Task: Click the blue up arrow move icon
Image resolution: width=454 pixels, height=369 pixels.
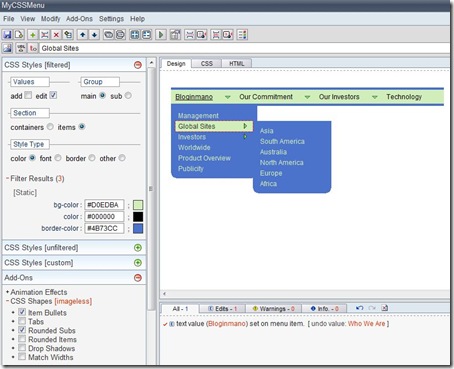Action: click(x=83, y=35)
